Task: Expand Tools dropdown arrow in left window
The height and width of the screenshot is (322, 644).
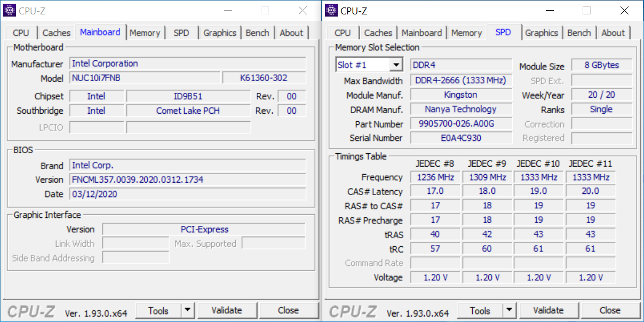Action: [x=188, y=310]
